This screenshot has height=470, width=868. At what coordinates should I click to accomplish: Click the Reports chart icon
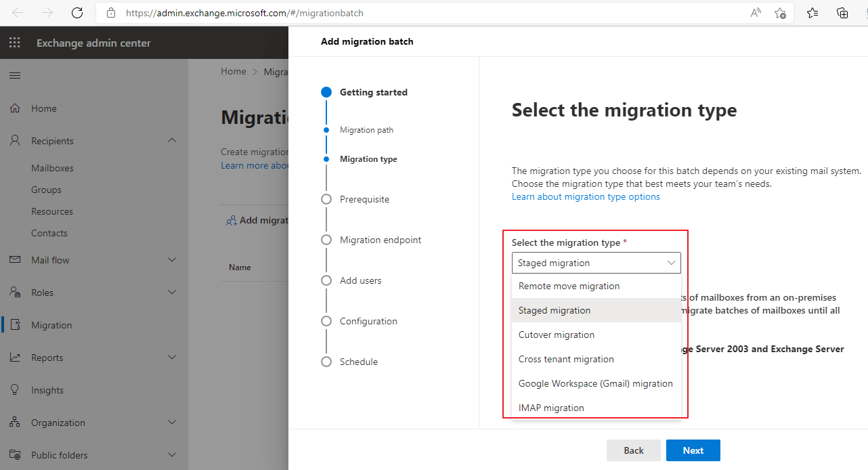point(15,358)
